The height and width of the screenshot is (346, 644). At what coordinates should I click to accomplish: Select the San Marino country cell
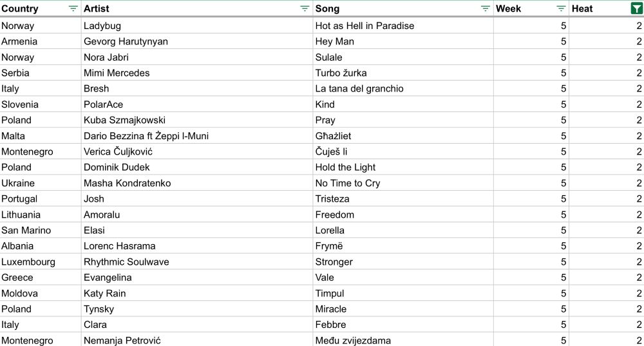coord(41,230)
